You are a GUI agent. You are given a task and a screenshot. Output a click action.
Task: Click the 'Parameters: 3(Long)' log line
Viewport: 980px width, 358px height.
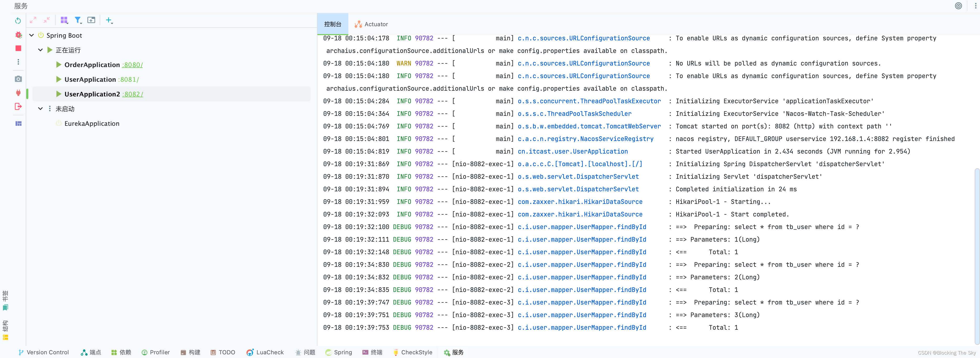725,315
